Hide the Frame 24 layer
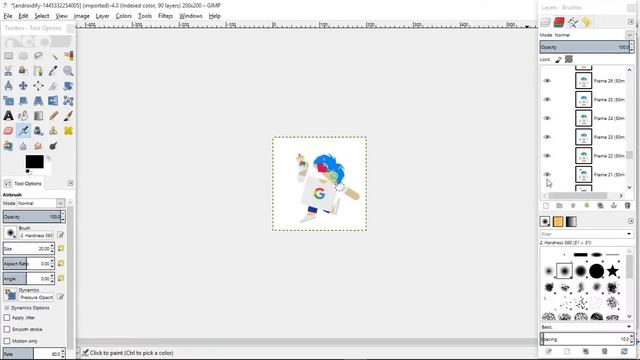The width and height of the screenshot is (640, 360). coord(547,118)
